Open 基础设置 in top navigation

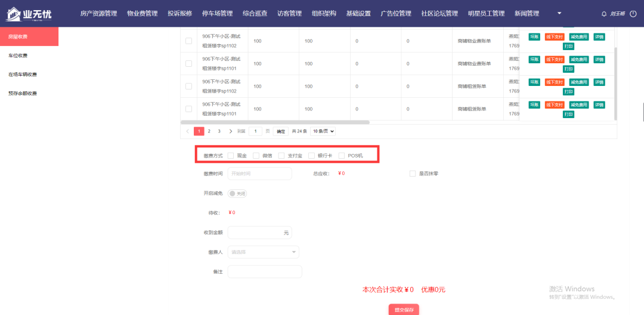pos(358,14)
